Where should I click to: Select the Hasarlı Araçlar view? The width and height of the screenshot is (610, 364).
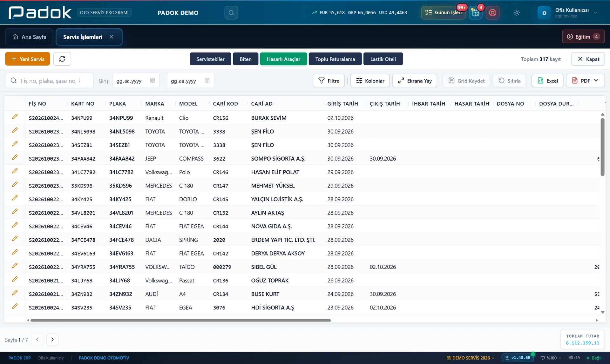(283, 59)
